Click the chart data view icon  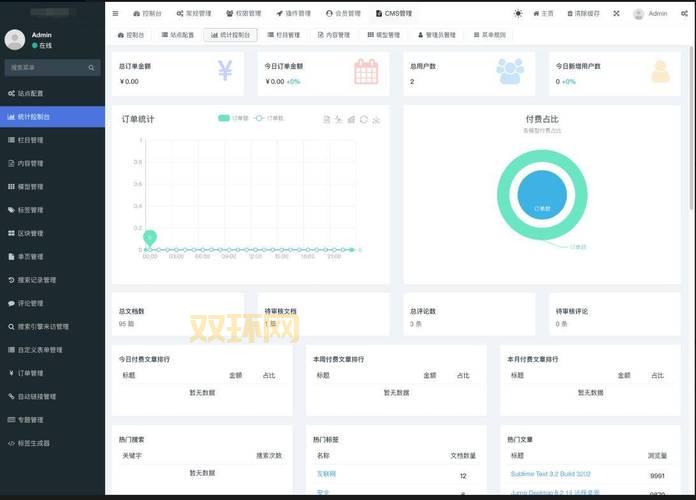(x=327, y=120)
